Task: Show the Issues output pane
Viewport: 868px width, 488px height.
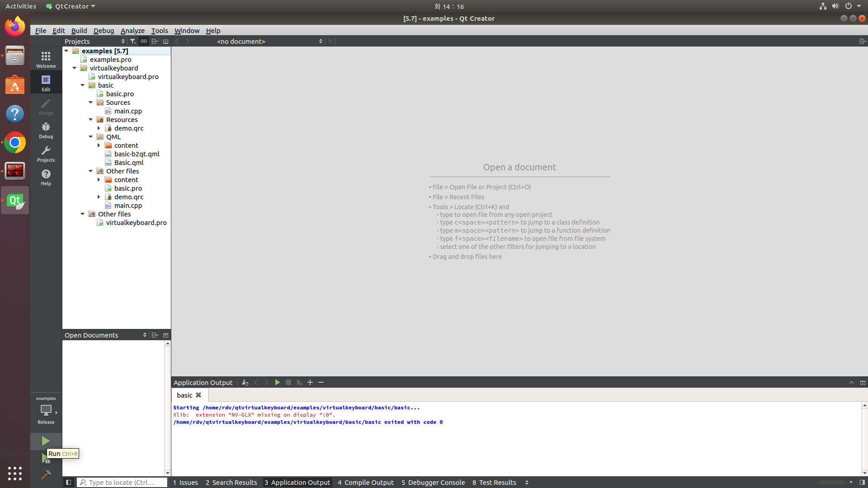Action: [185, 482]
